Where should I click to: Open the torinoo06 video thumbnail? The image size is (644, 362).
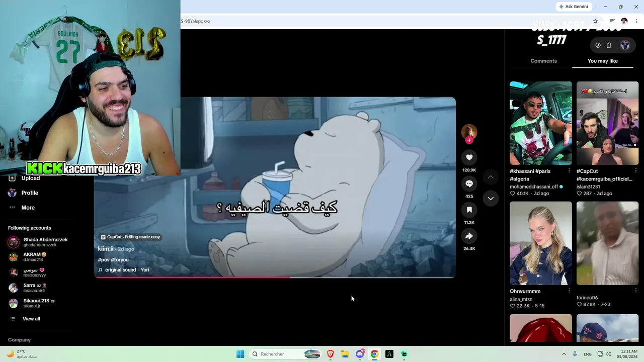(607, 243)
